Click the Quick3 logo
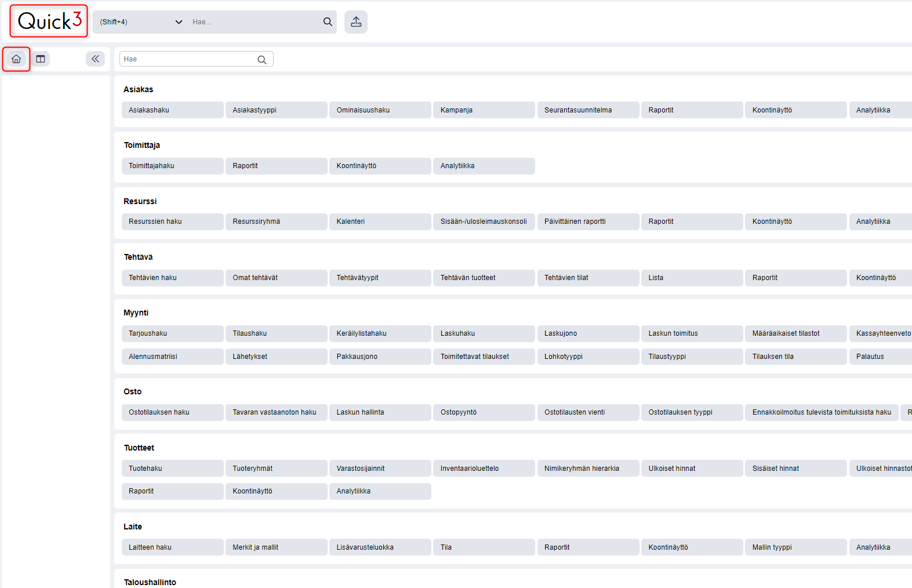 point(49,21)
